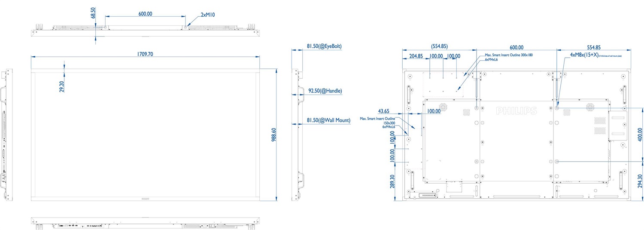Select the 204.85 dimension label
The height and width of the screenshot is (230, 644).
tap(416, 56)
